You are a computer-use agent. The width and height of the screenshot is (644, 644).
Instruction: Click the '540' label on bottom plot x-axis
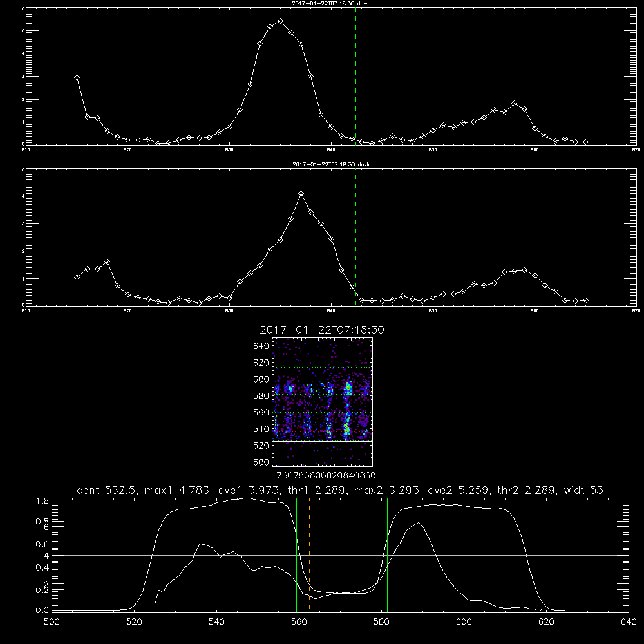216,622
